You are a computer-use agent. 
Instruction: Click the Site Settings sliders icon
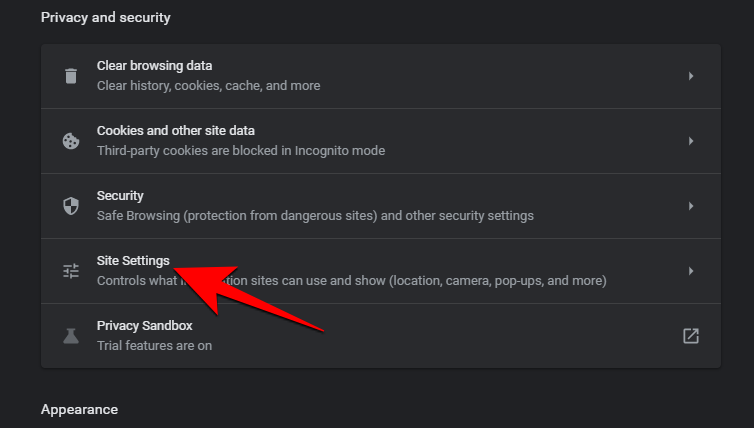click(70, 271)
